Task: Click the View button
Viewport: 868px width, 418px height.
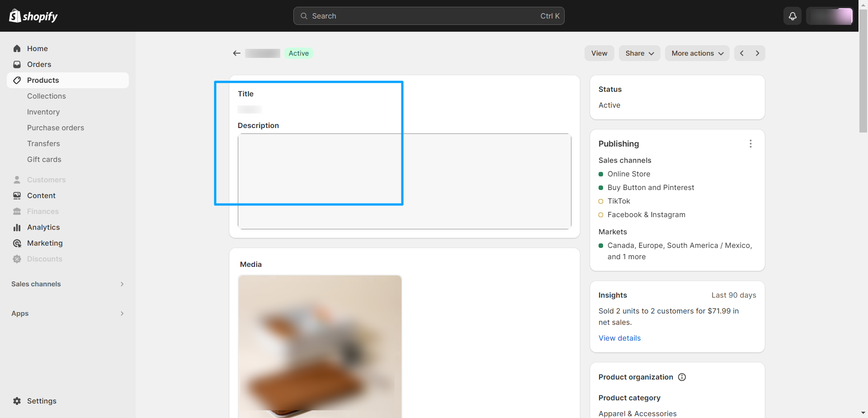Action: (599, 53)
